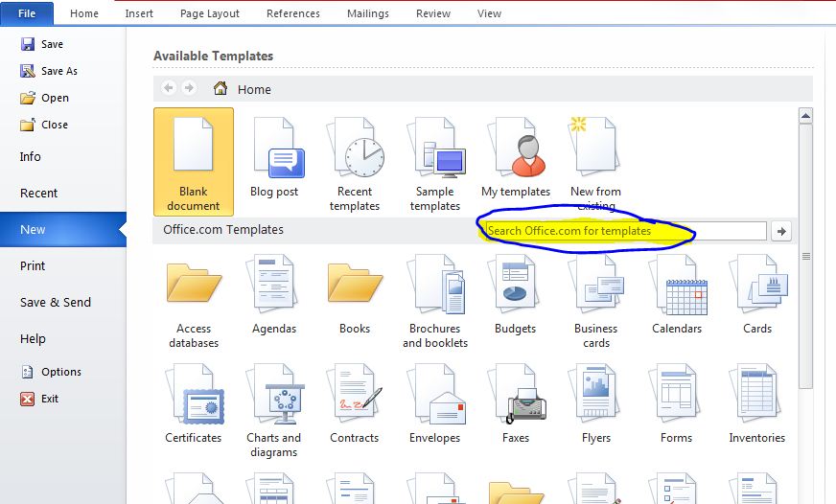Select the Blank document template
Viewport: 836px width, 504px height.
coord(194,162)
